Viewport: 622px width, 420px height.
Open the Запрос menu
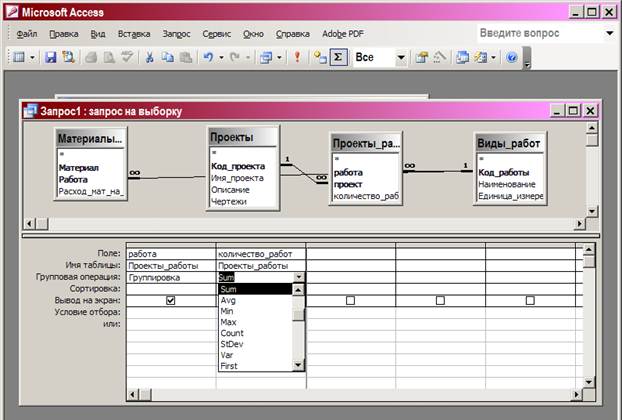[x=176, y=34]
